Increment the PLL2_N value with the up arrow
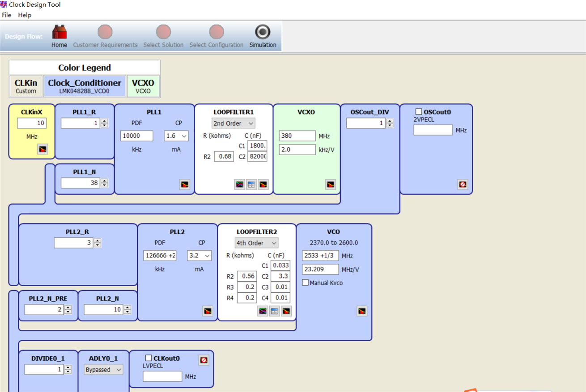The image size is (586, 392). coord(127,307)
